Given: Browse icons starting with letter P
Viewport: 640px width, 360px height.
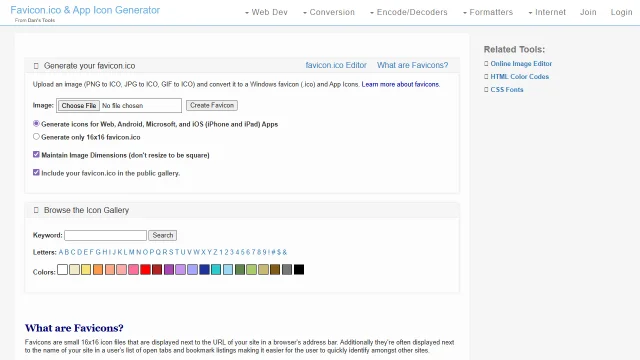Looking at the screenshot, I should click(151, 252).
